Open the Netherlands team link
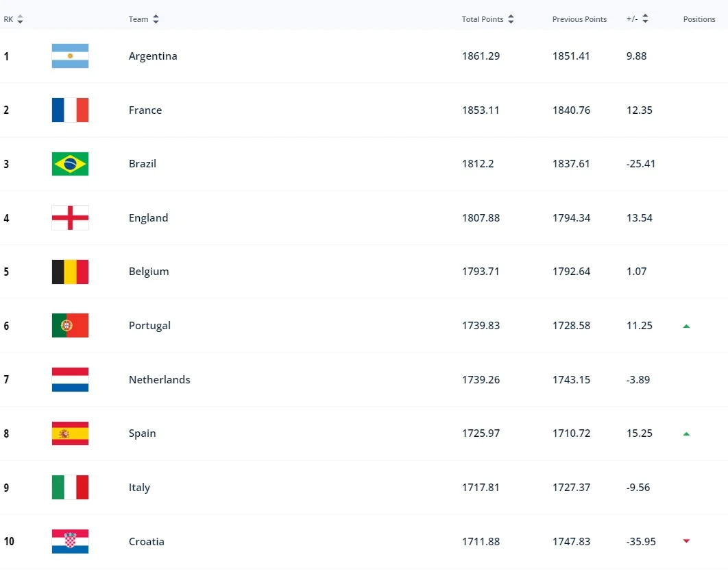The width and height of the screenshot is (728, 572). (x=159, y=380)
